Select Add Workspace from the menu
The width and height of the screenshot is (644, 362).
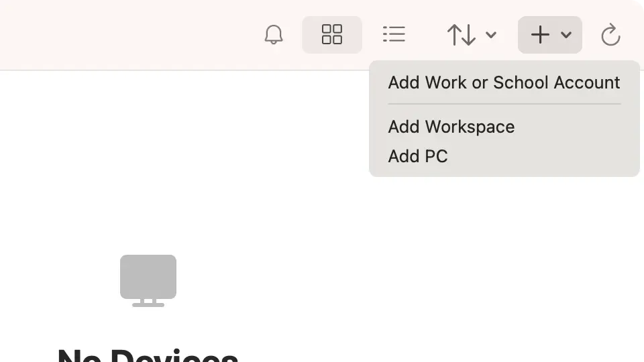451,127
